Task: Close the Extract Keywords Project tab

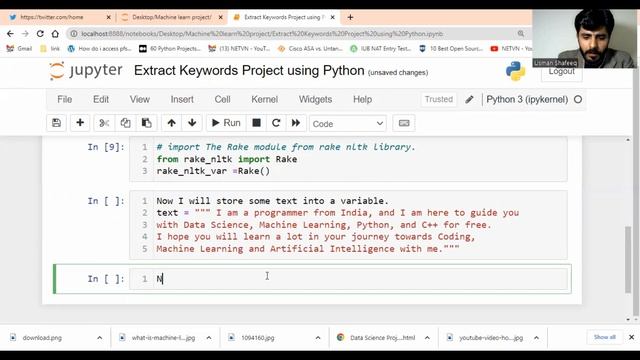Action: tap(333, 17)
